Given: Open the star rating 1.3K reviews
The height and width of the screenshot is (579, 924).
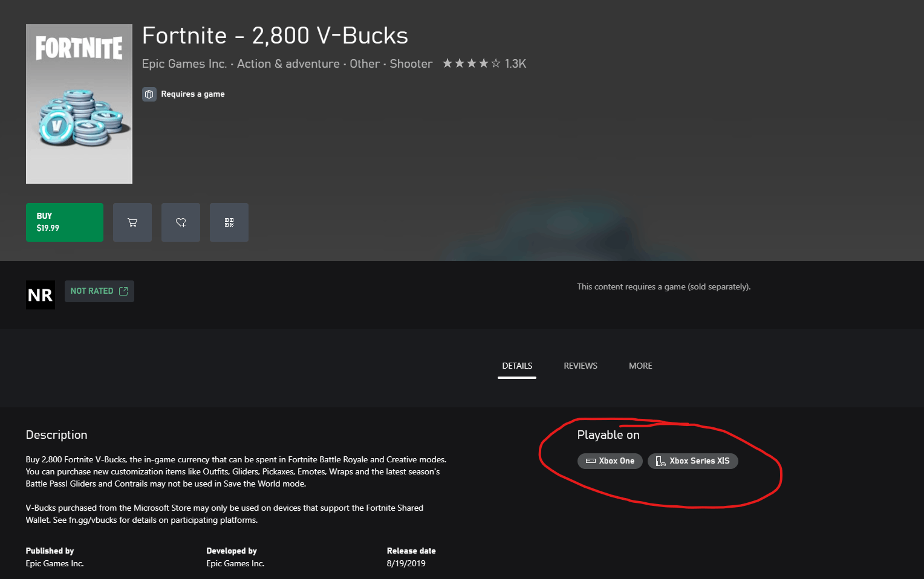Looking at the screenshot, I should pos(484,63).
